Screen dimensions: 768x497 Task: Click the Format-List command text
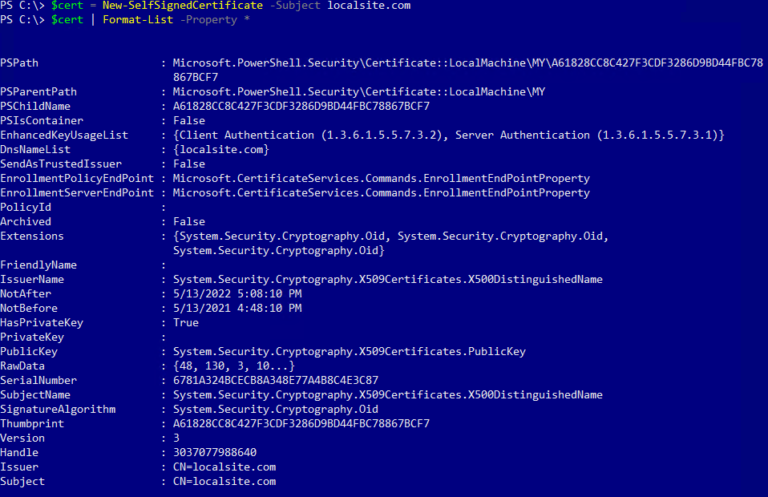(x=138, y=20)
